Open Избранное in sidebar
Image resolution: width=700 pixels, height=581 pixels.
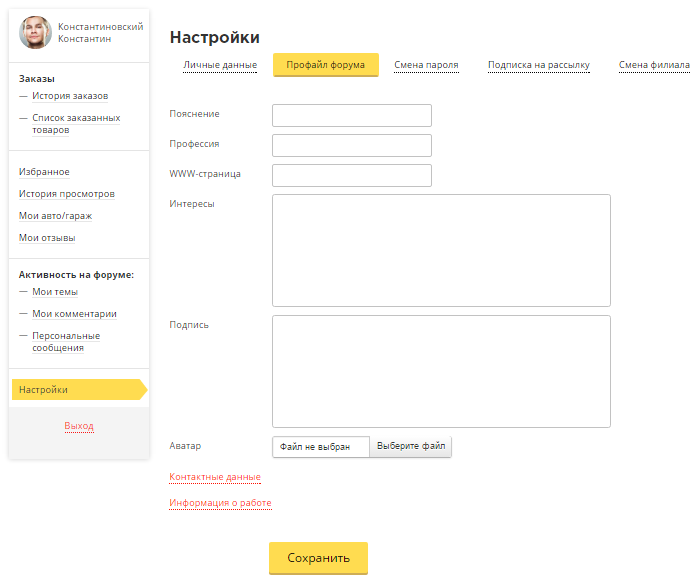44,172
